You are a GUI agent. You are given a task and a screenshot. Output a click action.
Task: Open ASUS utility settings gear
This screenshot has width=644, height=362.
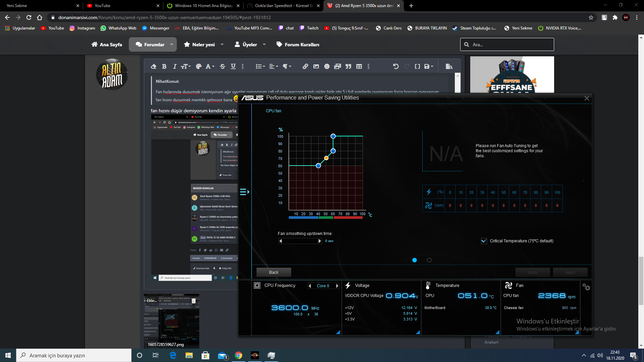point(586,287)
